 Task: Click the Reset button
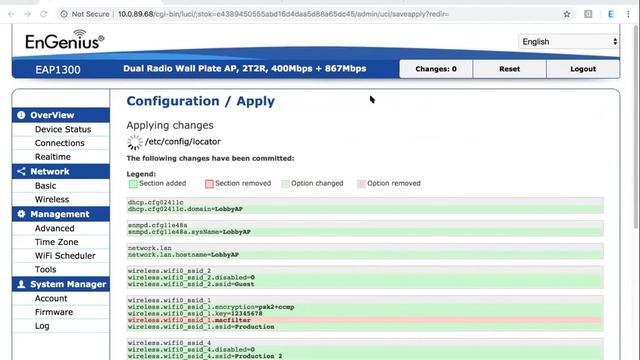tap(509, 69)
